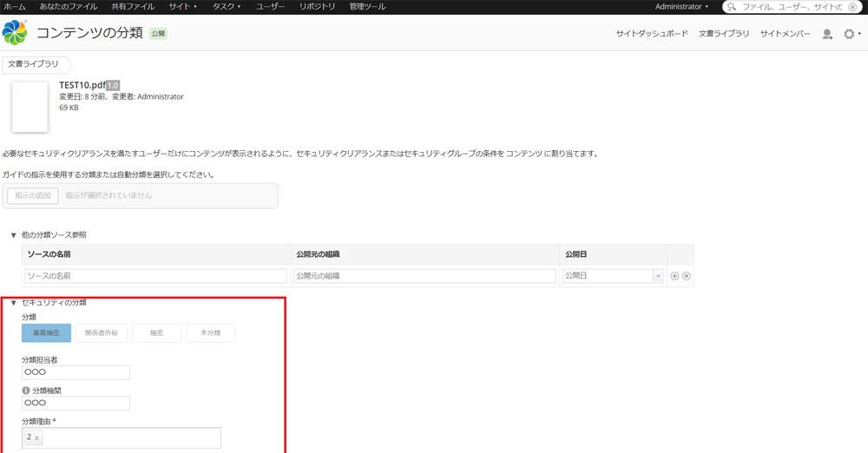The width and height of the screenshot is (868, 453).
Task: Open the user profile icon in header
Action: click(827, 35)
